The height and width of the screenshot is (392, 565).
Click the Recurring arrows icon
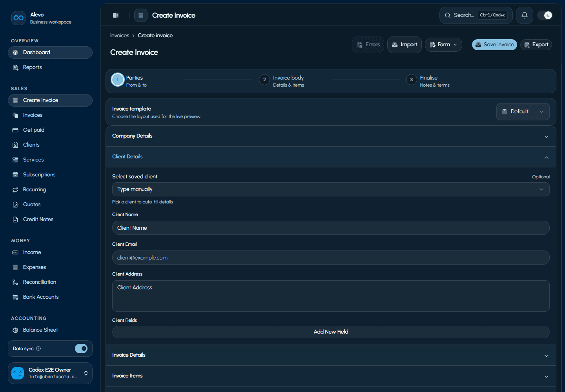[x=15, y=190]
